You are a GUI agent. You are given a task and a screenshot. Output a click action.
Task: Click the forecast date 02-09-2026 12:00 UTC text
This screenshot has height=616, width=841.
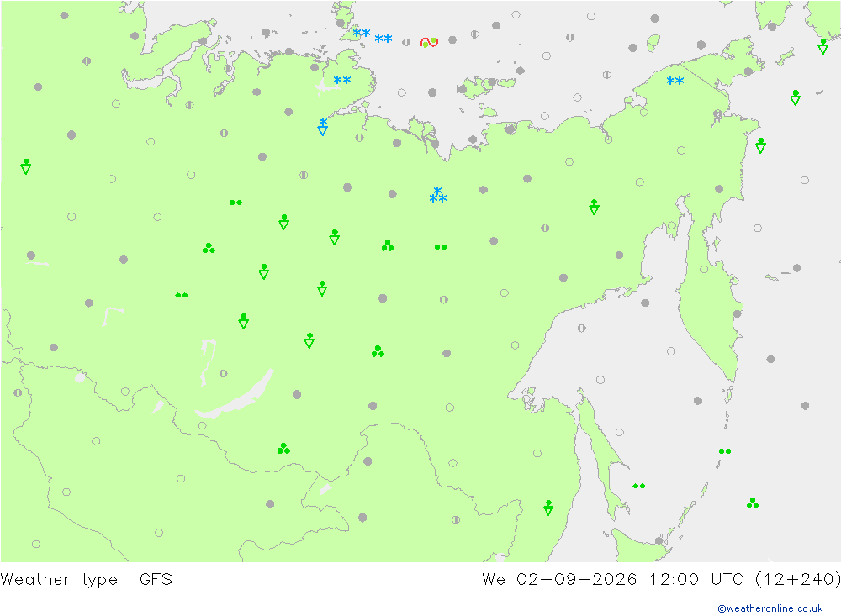pyautogui.click(x=630, y=580)
